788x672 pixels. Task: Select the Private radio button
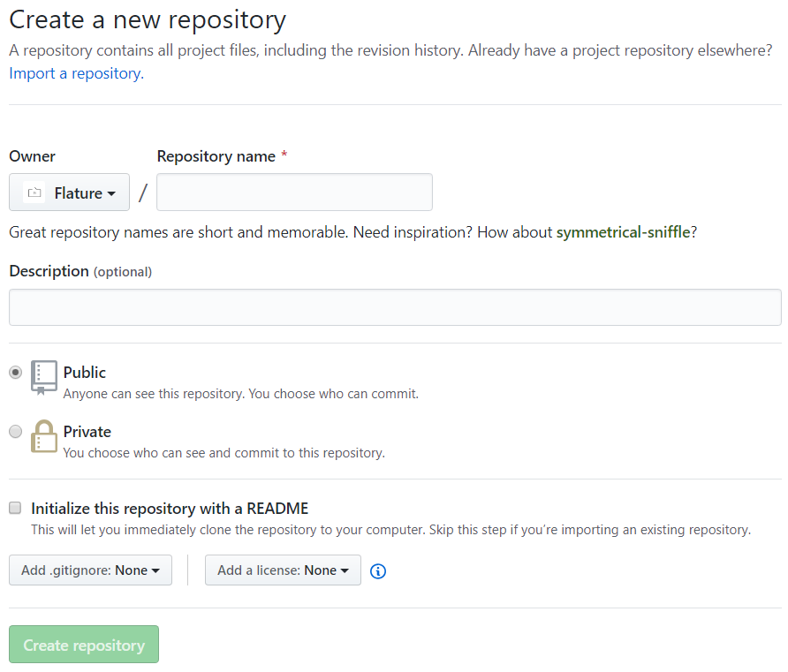[x=16, y=432]
